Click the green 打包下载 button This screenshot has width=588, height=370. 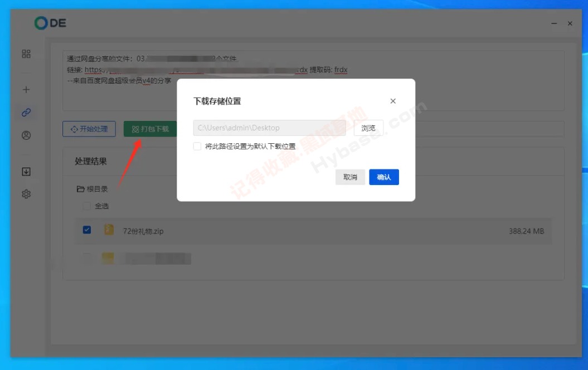[x=150, y=129]
